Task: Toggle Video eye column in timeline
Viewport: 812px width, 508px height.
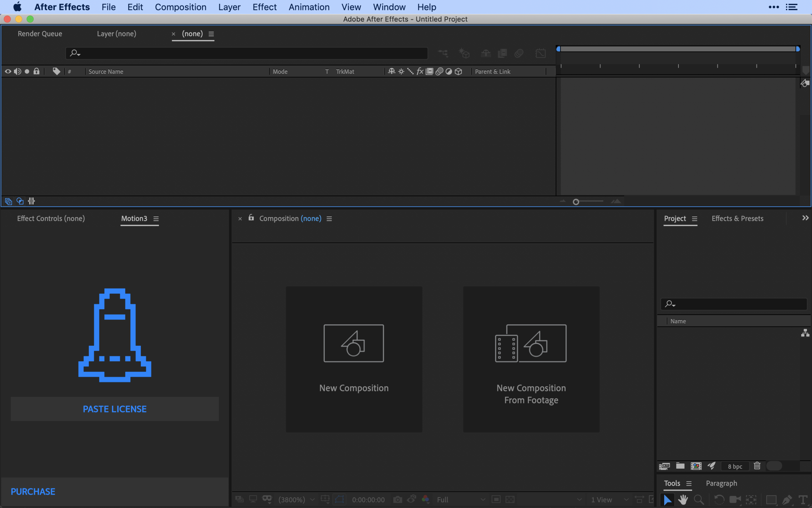Action: click(8, 71)
